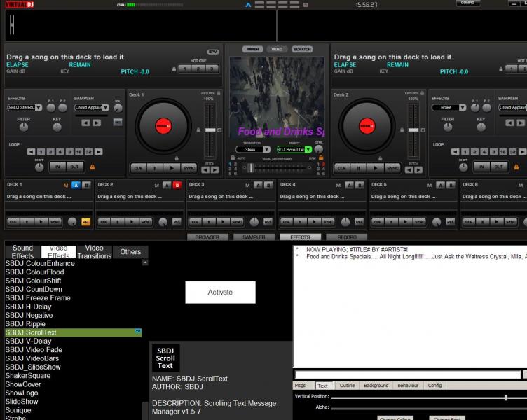
Task: Click the orange loop lock icon on Deck 1
Action: (x=93, y=167)
